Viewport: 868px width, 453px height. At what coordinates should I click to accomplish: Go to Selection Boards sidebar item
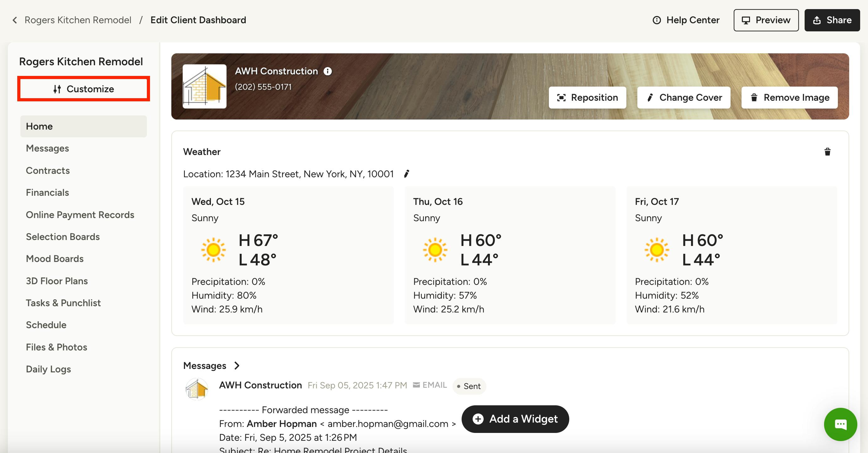coord(63,237)
